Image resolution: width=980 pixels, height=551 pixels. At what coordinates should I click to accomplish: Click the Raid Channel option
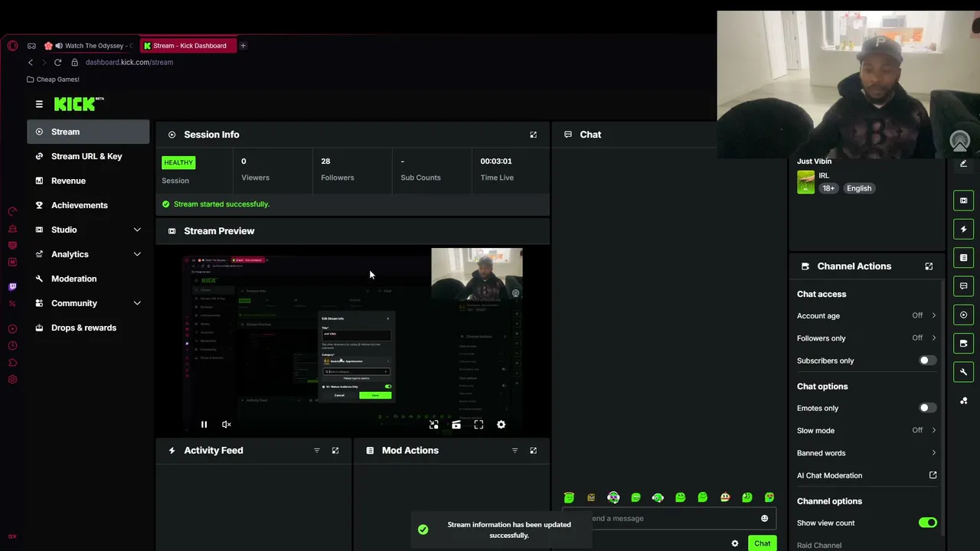click(819, 546)
